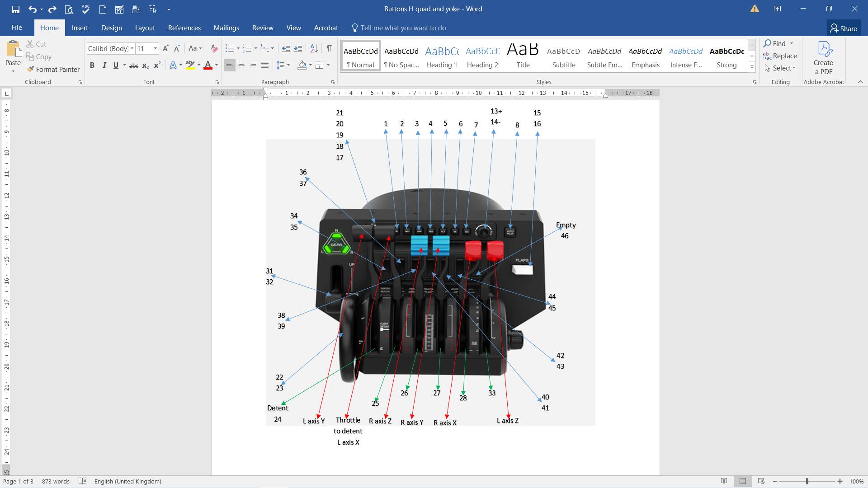The image size is (868, 488).
Task: Click Replace in Editing group
Action: click(780, 56)
